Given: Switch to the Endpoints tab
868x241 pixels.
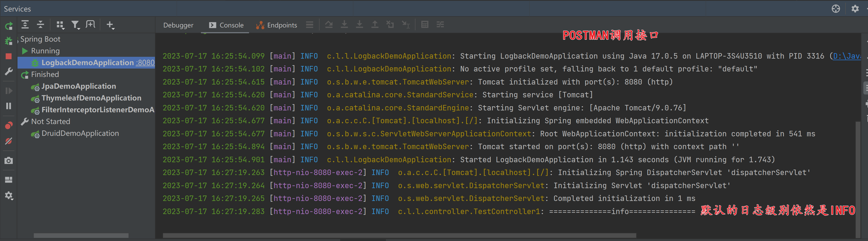Looking at the screenshot, I should point(277,25).
